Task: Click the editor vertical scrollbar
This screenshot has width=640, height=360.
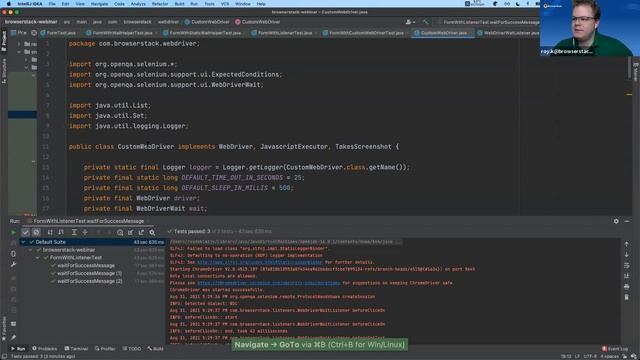Action: point(629,69)
